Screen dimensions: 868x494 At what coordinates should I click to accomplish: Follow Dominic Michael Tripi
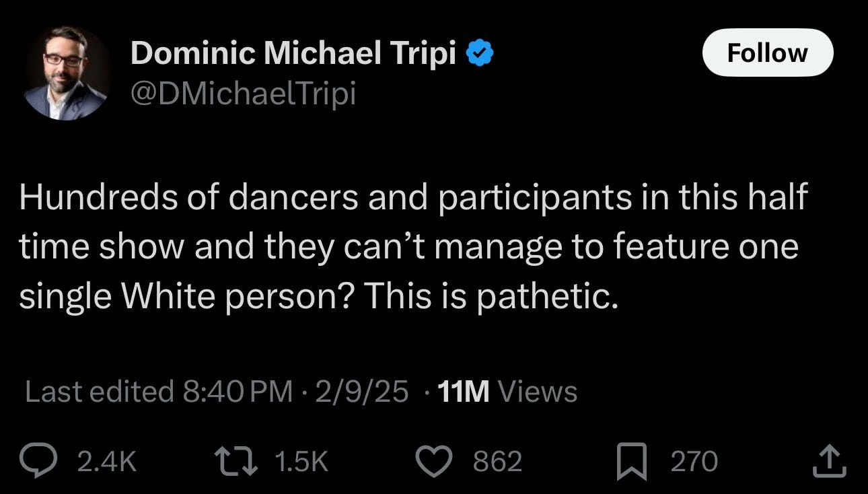coord(767,52)
